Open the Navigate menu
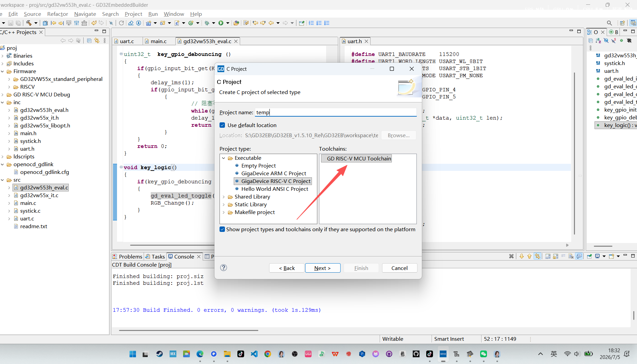The width and height of the screenshot is (637, 364). pos(85,14)
